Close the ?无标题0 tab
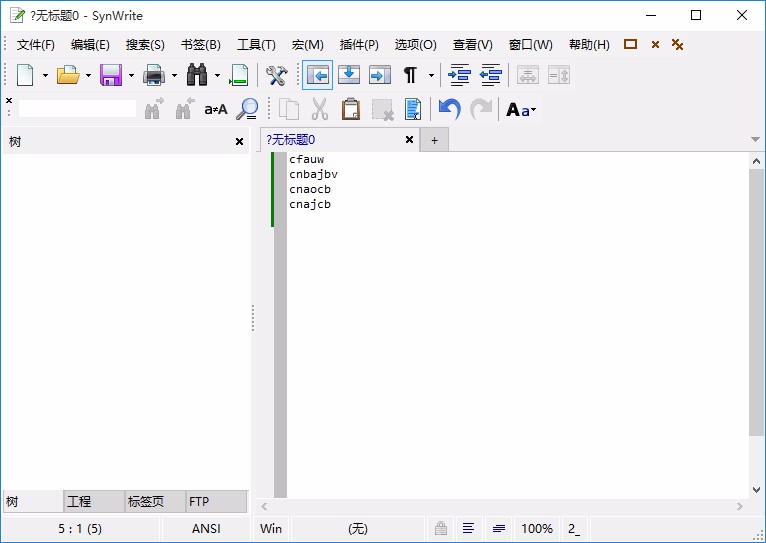Image resolution: width=766 pixels, height=543 pixels. (409, 140)
